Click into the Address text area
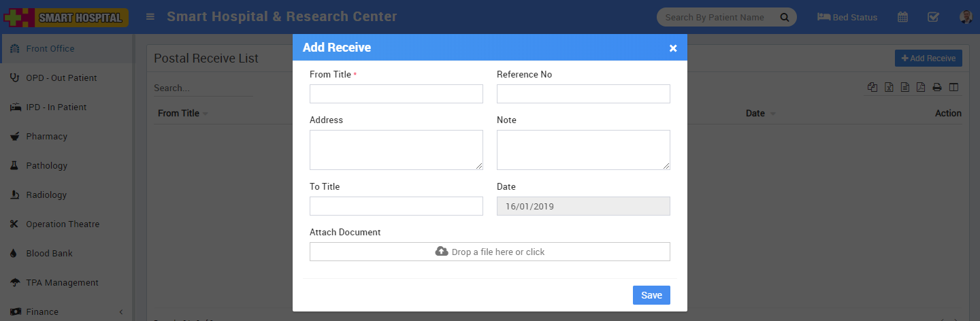 [396, 150]
